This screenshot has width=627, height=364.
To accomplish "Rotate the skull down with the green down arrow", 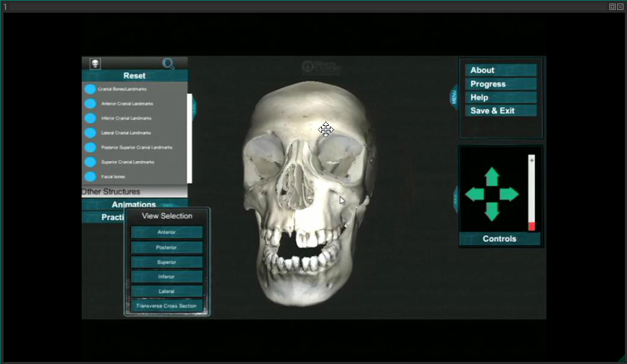I will (492, 212).
